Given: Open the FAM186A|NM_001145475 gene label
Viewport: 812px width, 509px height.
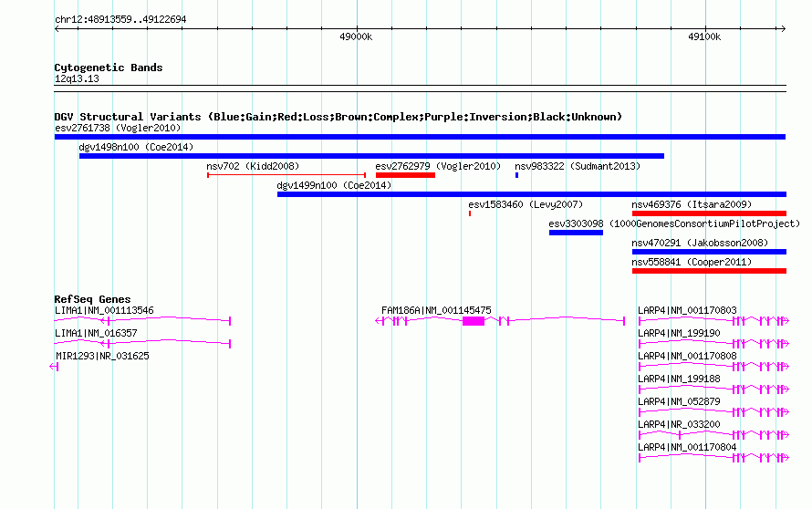Looking at the screenshot, I should coord(436,310).
